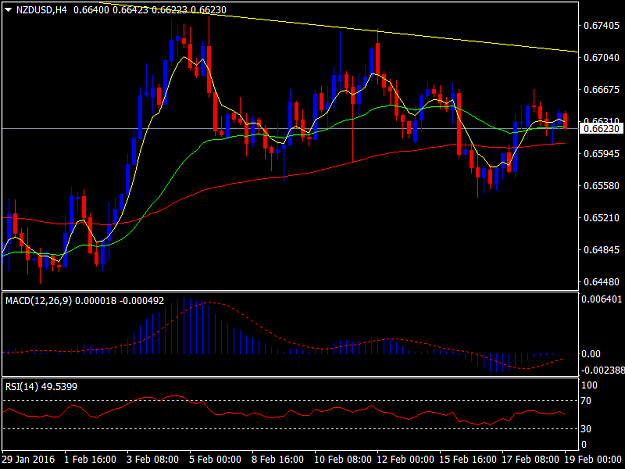Select the 17 Feb 08:00 time label

click(531, 459)
